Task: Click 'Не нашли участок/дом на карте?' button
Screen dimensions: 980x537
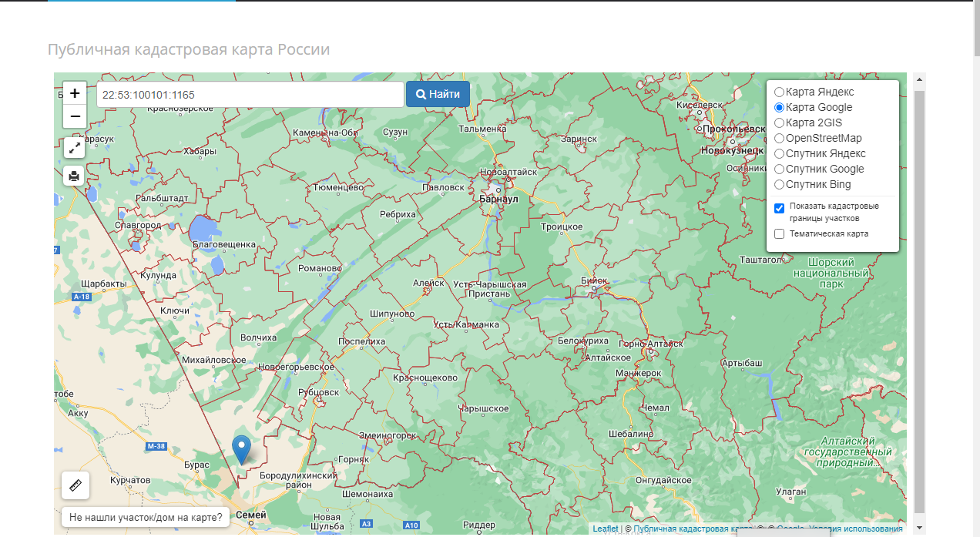Action: point(146,518)
